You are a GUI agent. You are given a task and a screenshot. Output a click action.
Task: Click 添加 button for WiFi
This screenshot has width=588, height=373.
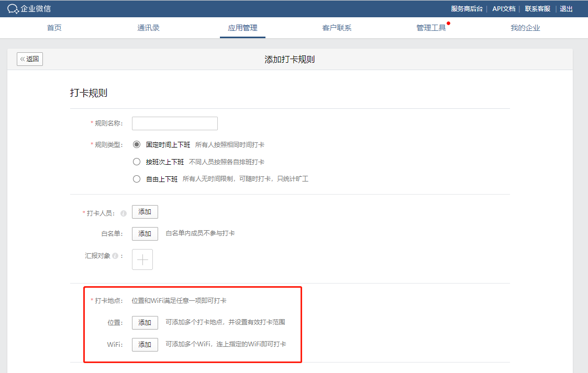click(x=145, y=345)
